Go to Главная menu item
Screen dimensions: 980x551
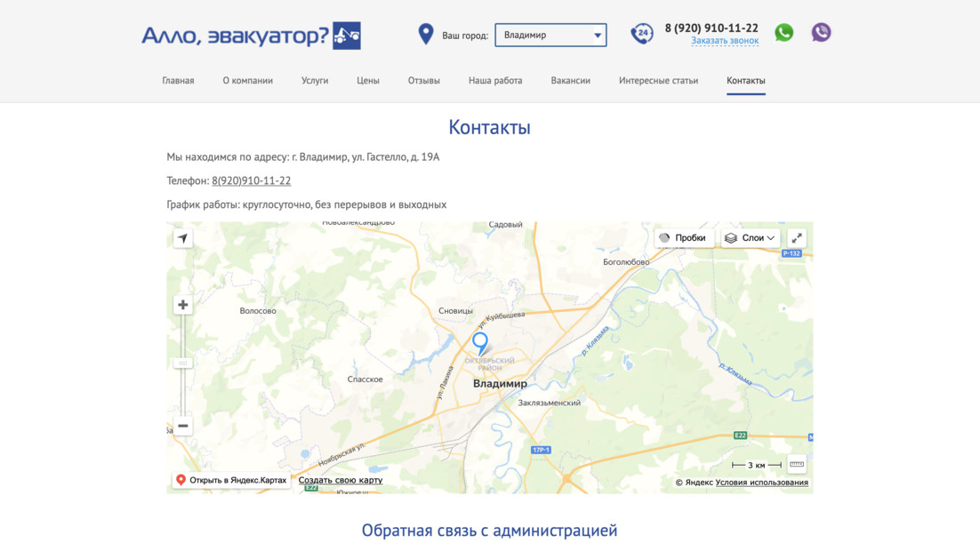pyautogui.click(x=178, y=81)
